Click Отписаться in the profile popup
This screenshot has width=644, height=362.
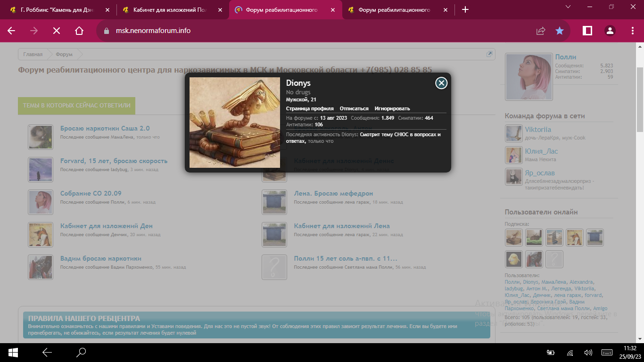click(x=354, y=108)
